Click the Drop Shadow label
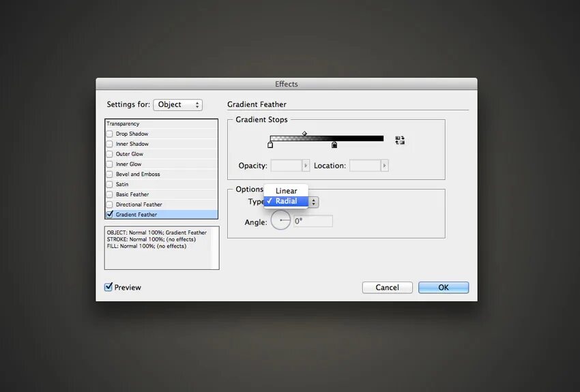This screenshot has width=580, height=392. point(132,134)
